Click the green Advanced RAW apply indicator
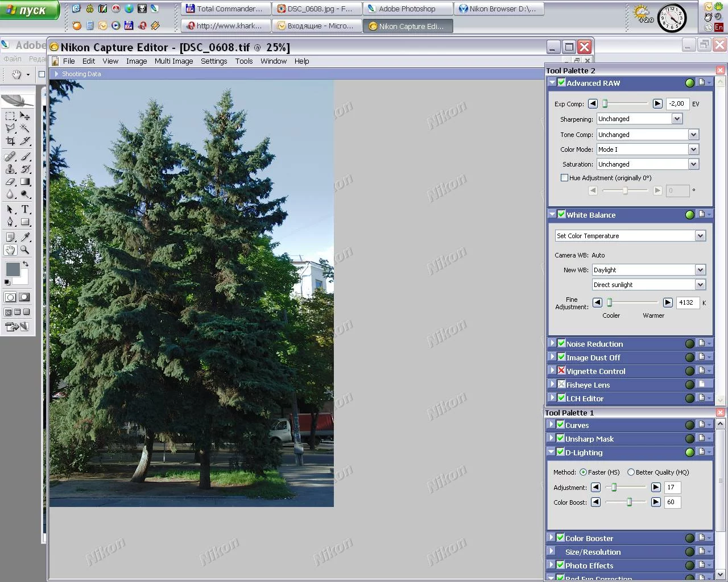Image resolution: width=728 pixels, height=582 pixels. [689, 83]
